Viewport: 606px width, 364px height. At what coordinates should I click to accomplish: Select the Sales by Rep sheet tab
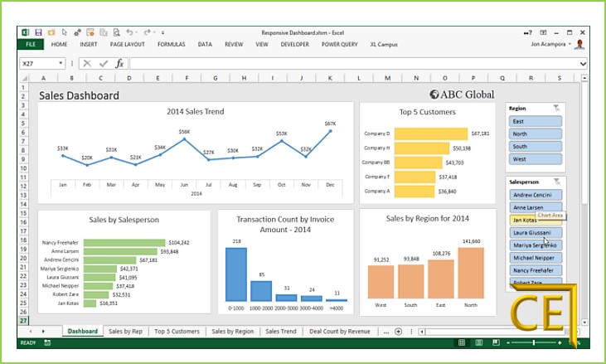pos(125,331)
